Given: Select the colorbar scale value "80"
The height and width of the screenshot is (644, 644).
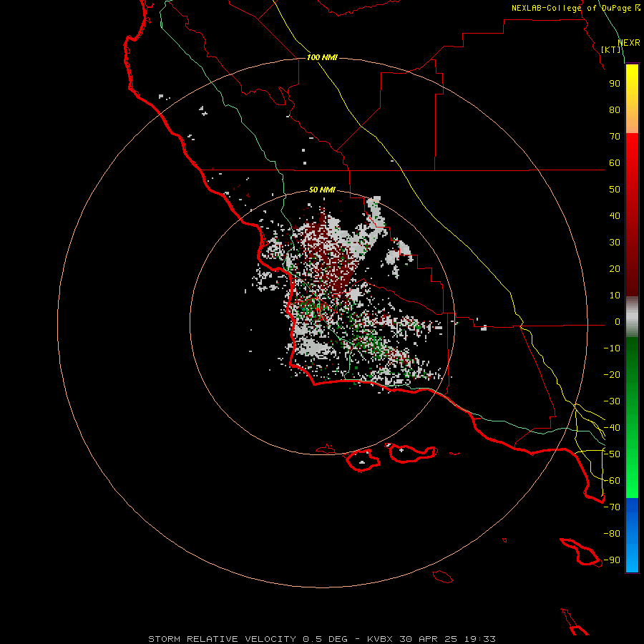Looking at the screenshot, I should [x=615, y=110].
